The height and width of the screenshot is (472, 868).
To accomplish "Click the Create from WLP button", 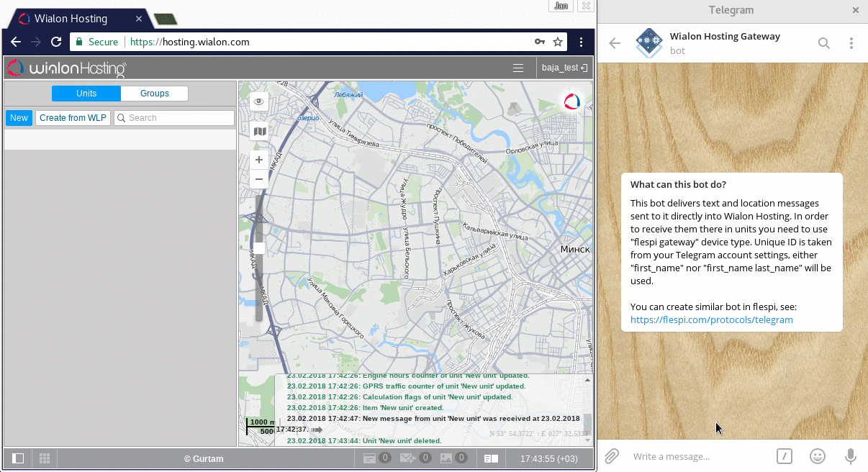I will click(73, 118).
